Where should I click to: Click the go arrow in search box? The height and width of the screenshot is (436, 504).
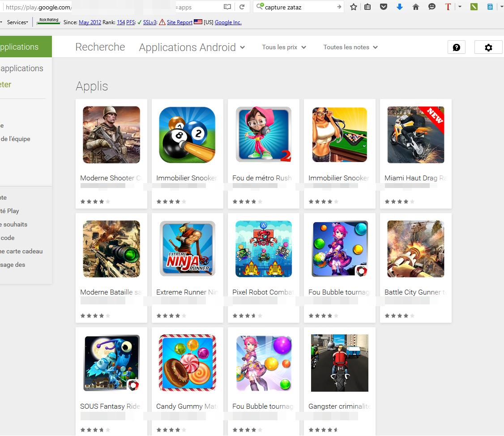click(x=339, y=7)
